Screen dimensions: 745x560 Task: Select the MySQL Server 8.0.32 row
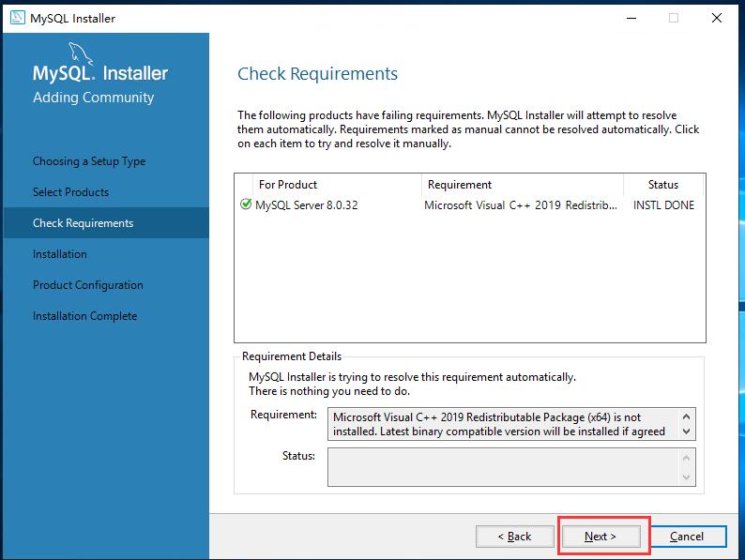tap(469, 204)
